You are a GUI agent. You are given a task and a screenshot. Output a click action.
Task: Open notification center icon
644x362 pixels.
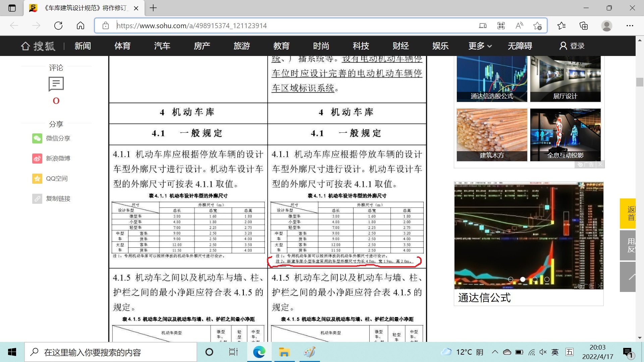coord(628,352)
